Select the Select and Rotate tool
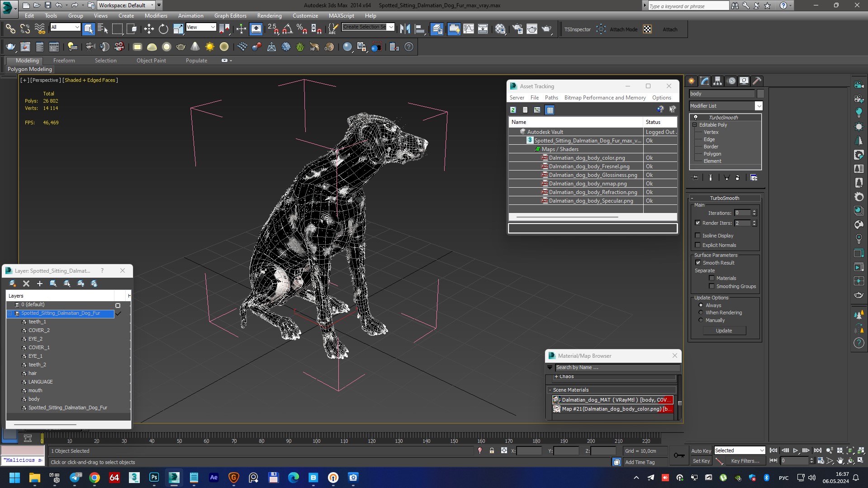Screen dimensions: 868x488 163,29
